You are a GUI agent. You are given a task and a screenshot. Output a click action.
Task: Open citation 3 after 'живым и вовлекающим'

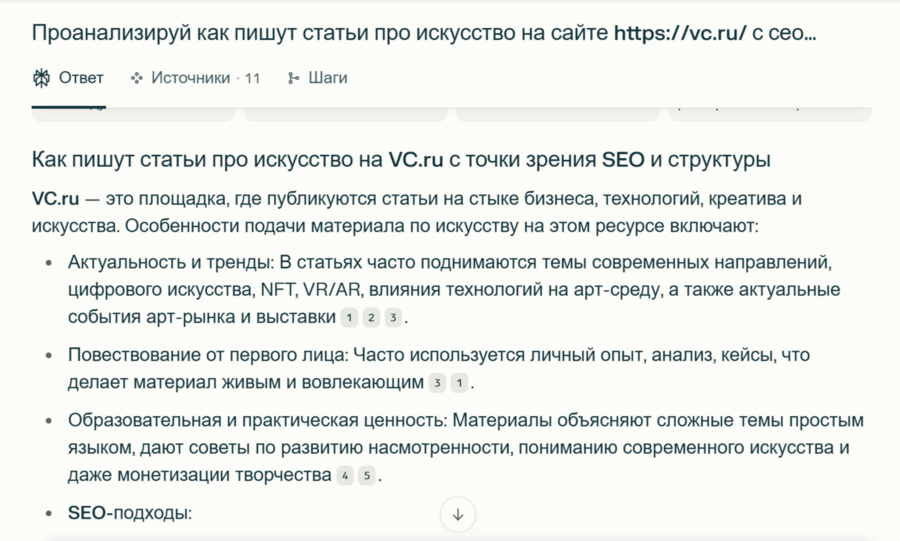coord(437,383)
